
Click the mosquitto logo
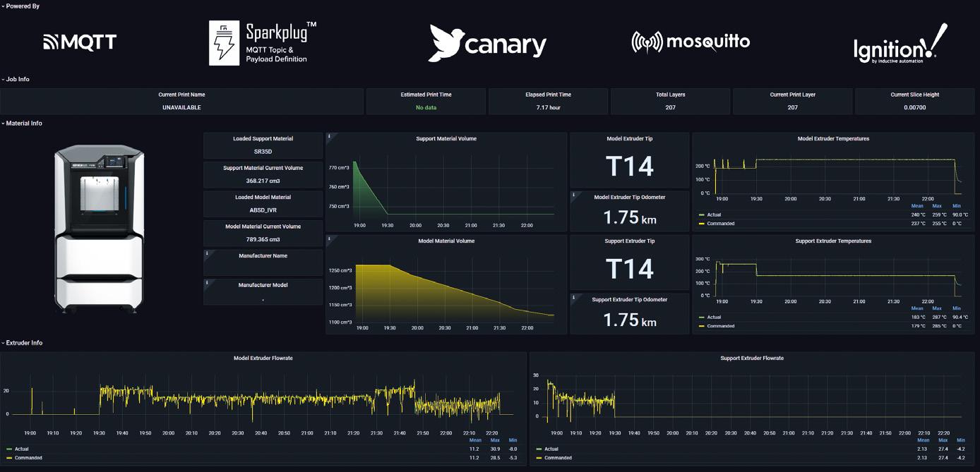tap(691, 42)
